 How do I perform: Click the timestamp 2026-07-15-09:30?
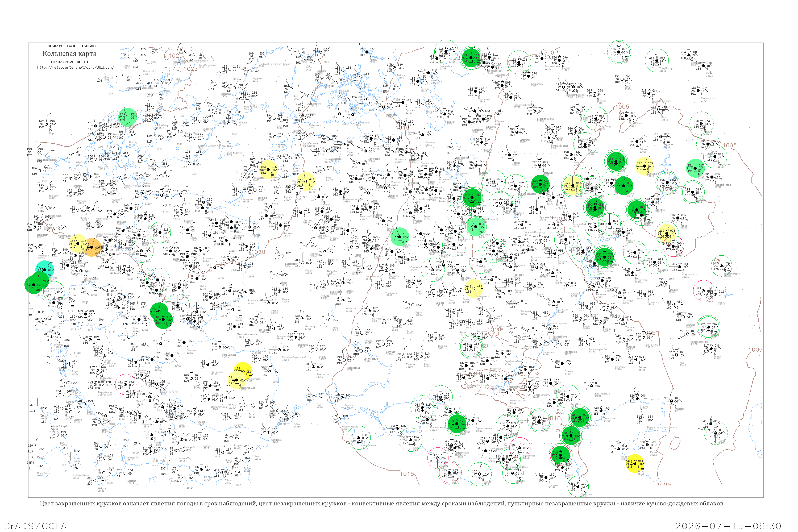pos(728,526)
